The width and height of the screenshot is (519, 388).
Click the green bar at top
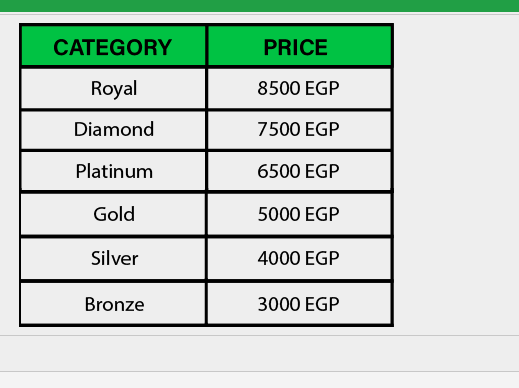(x=259, y=6)
